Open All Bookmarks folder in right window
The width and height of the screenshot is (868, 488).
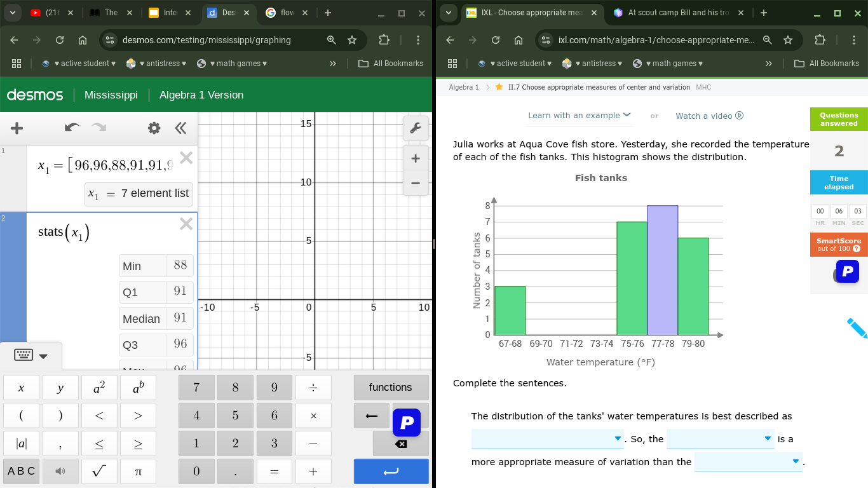tap(827, 64)
